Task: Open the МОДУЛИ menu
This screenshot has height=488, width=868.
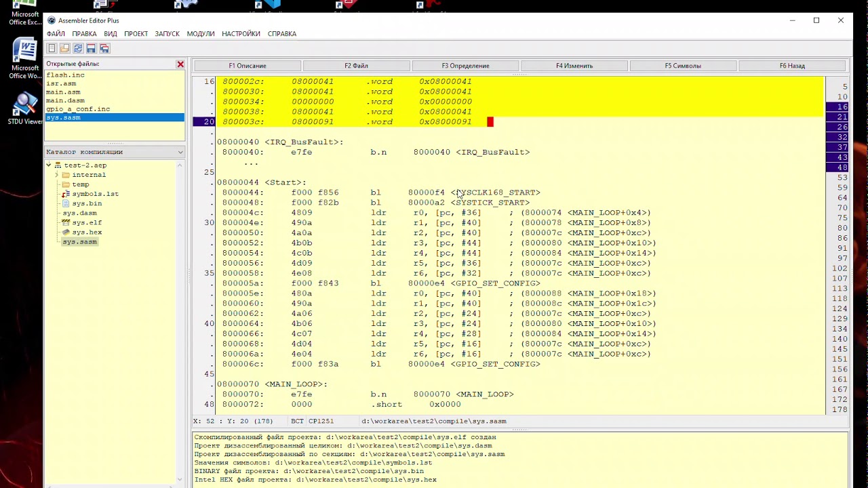Action: coord(201,34)
